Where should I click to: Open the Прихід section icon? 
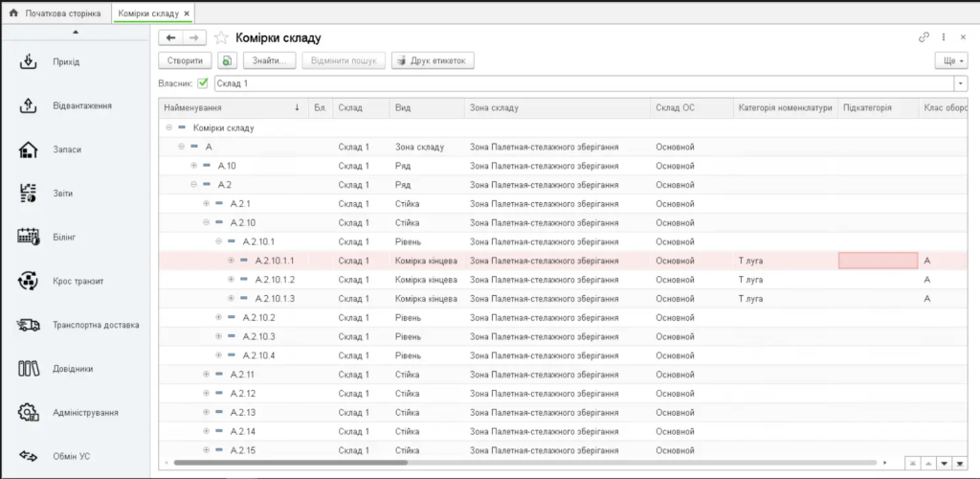pyautogui.click(x=29, y=62)
